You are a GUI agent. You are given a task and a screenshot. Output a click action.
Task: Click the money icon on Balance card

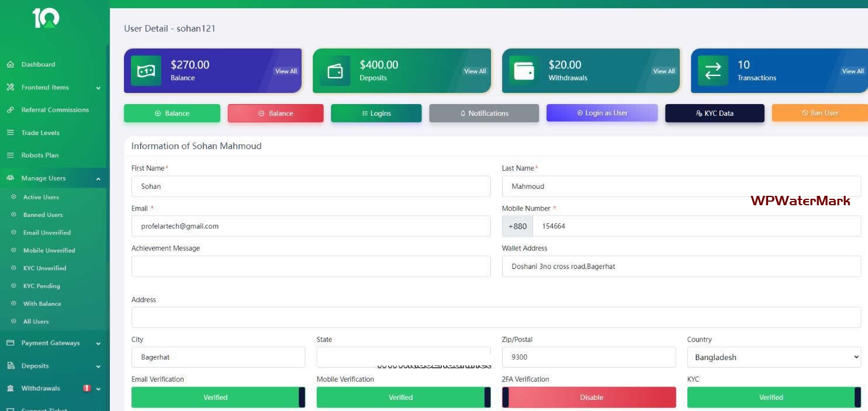tap(146, 71)
